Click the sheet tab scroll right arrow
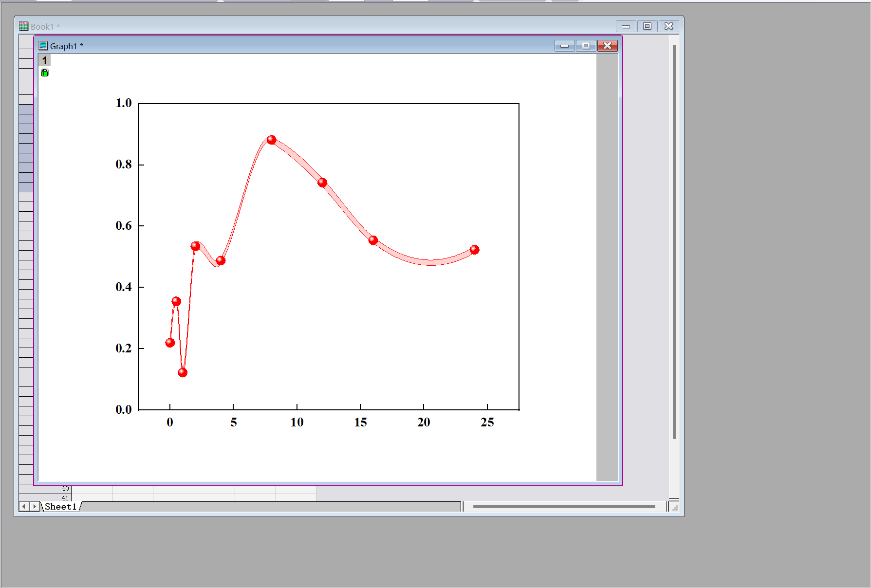Screen dimensions: 871x588 (x=34, y=507)
